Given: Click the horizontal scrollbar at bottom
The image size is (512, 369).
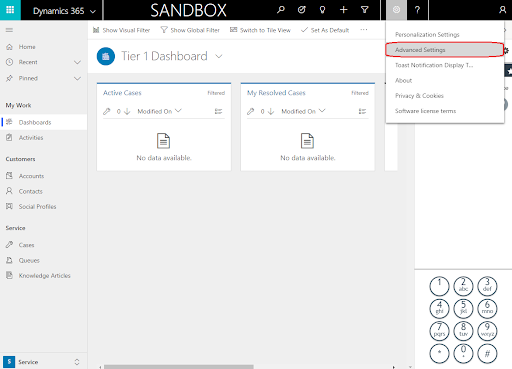Looking at the screenshot, I should 179,367.
